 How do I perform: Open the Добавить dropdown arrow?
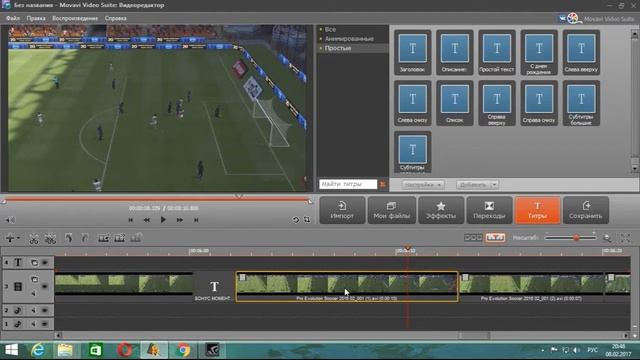[x=494, y=185]
